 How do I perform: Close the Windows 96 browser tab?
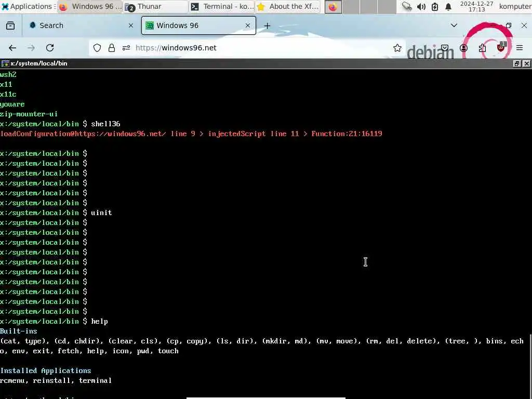coord(248,25)
